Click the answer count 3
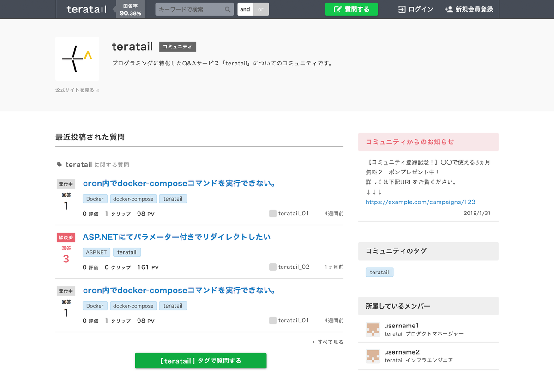554x392 pixels. [x=66, y=259]
